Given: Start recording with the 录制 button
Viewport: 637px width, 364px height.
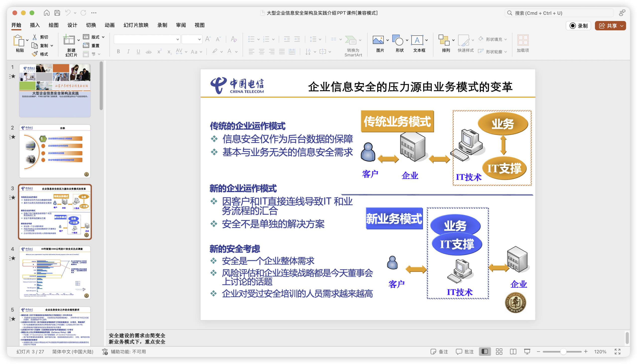Looking at the screenshot, I should pyautogui.click(x=579, y=26).
